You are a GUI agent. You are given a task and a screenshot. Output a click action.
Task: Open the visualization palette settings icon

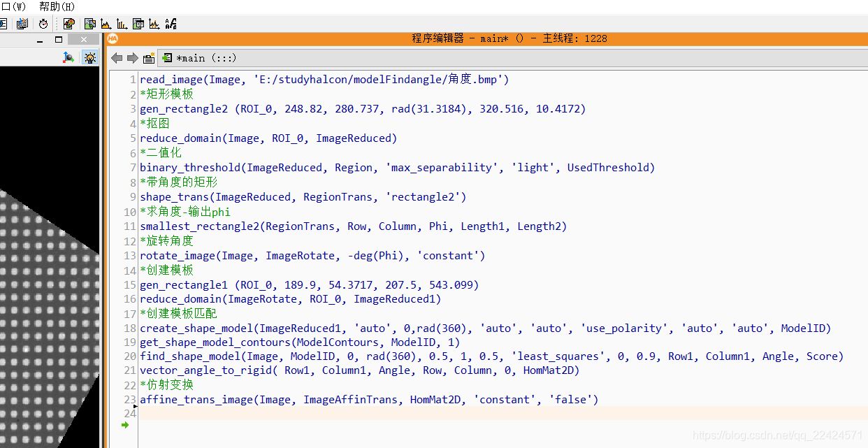[x=68, y=24]
